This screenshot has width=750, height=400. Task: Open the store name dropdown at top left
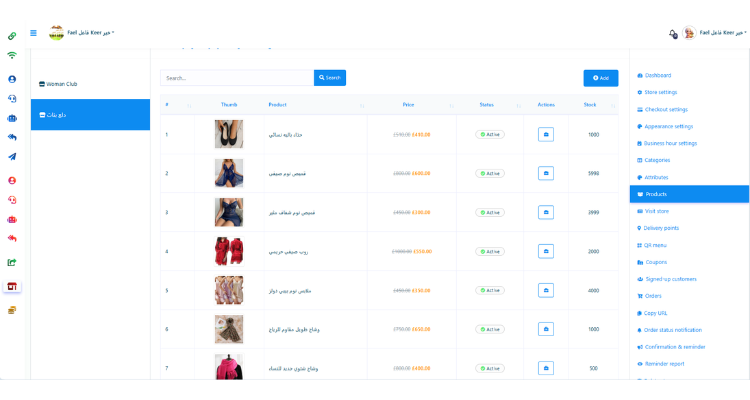click(85, 33)
